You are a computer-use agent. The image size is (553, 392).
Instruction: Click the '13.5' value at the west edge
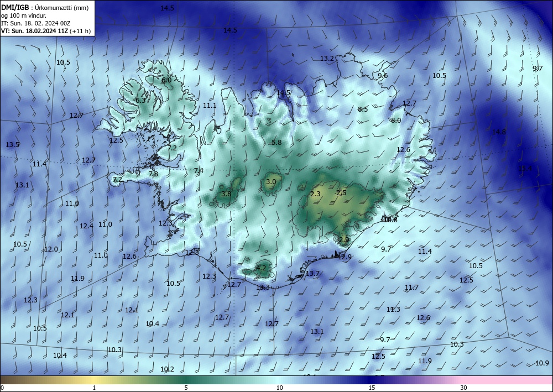[x=12, y=144]
